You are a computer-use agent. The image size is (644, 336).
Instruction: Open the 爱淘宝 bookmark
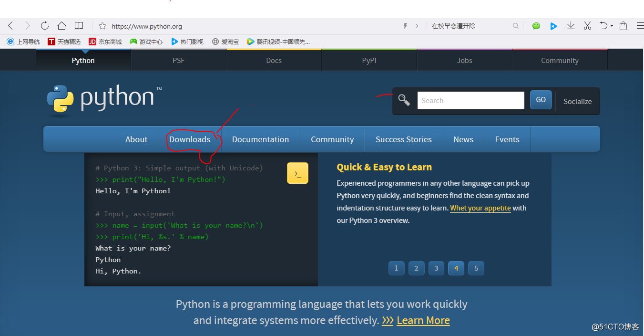(225, 42)
